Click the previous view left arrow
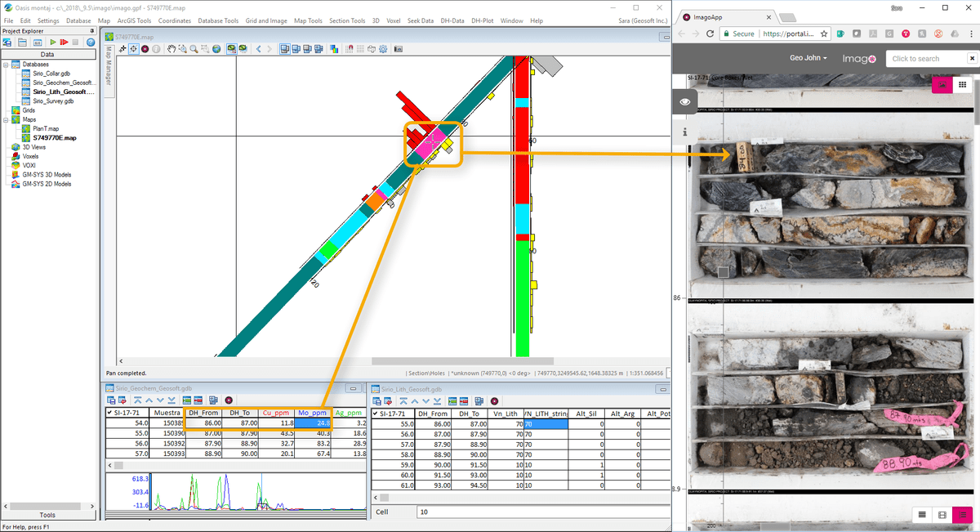 [x=259, y=49]
